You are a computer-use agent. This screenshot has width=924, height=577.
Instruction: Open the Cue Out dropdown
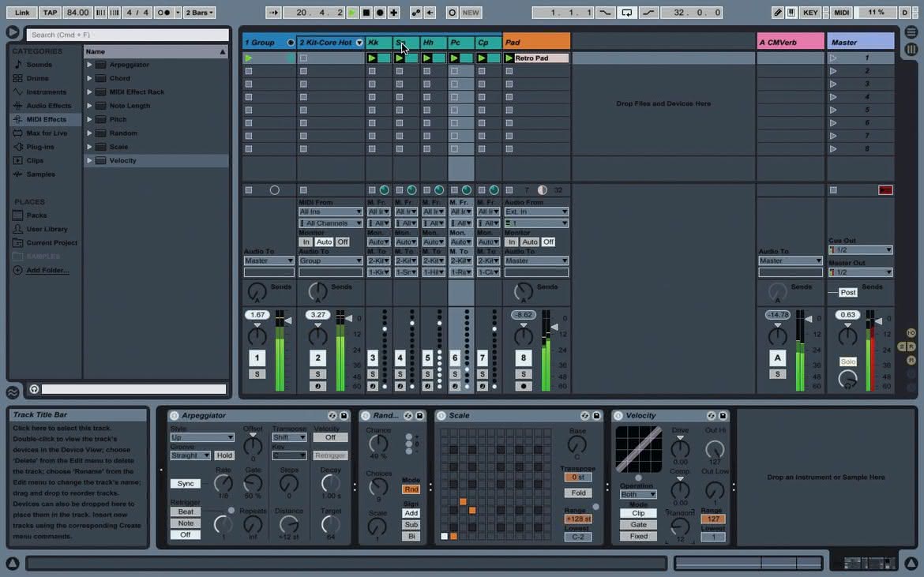(x=860, y=250)
